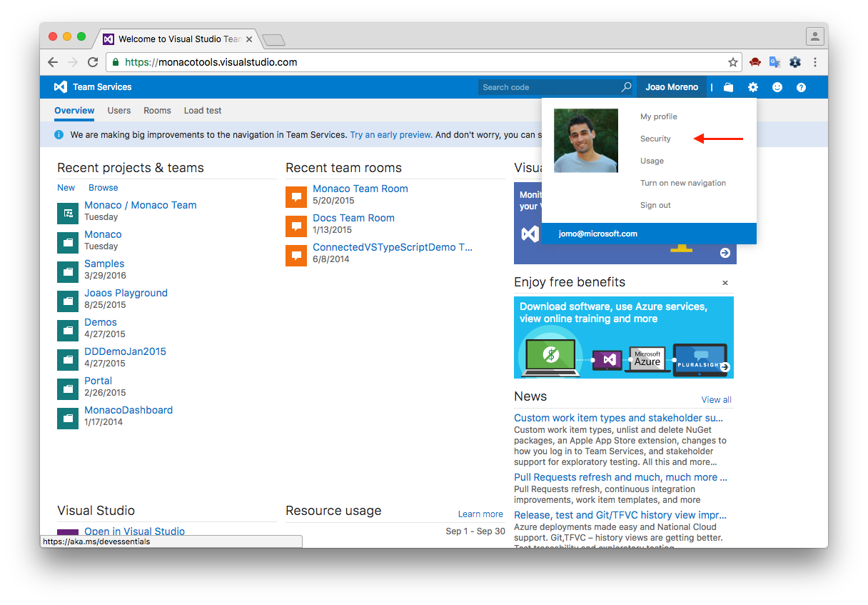Image resolution: width=868 pixels, height=605 pixels.
Task: Open Release, test and Git/TFVC article
Action: 620,515
